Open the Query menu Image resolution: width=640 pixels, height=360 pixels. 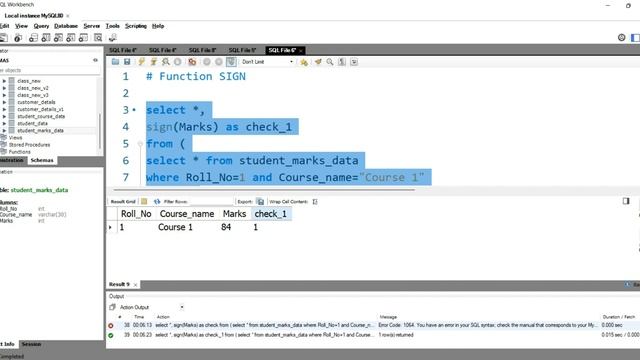tap(41, 26)
